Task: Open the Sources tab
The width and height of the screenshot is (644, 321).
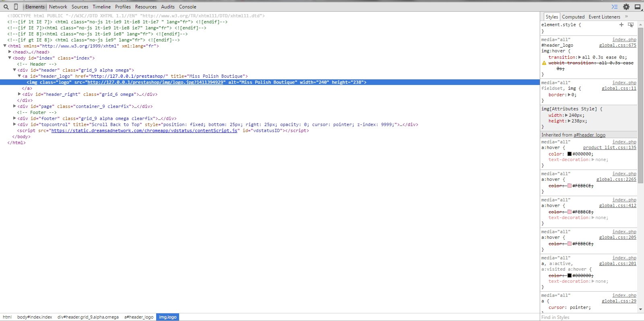Action: (x=80, y=7)
